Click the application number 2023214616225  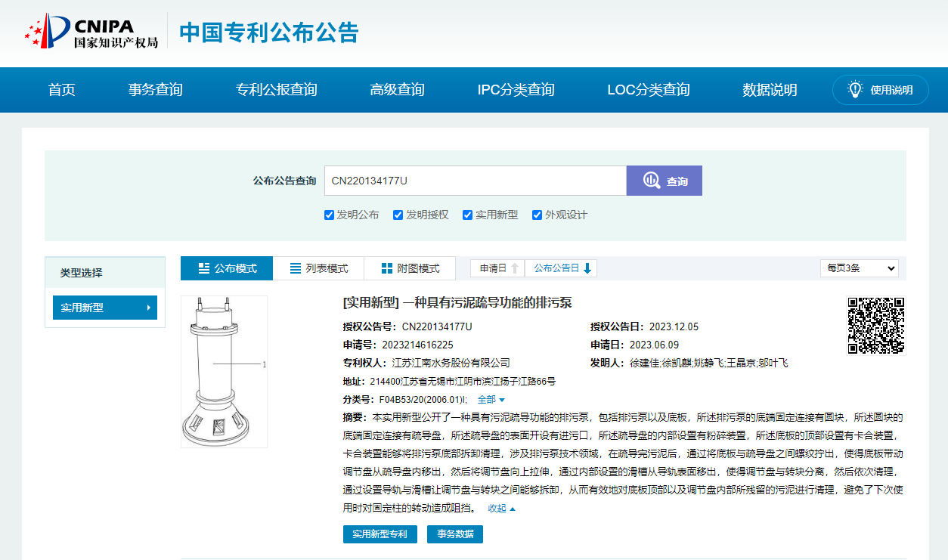(417, 345)
